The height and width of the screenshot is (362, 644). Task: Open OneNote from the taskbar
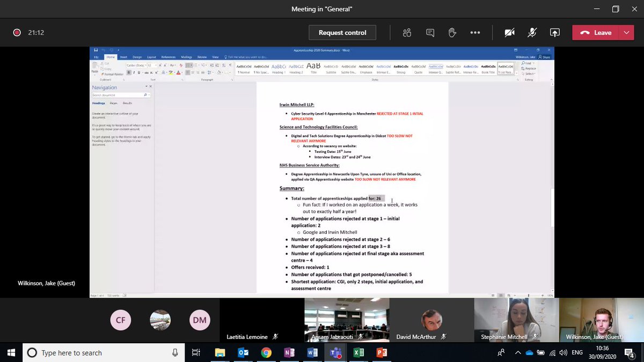289,352
